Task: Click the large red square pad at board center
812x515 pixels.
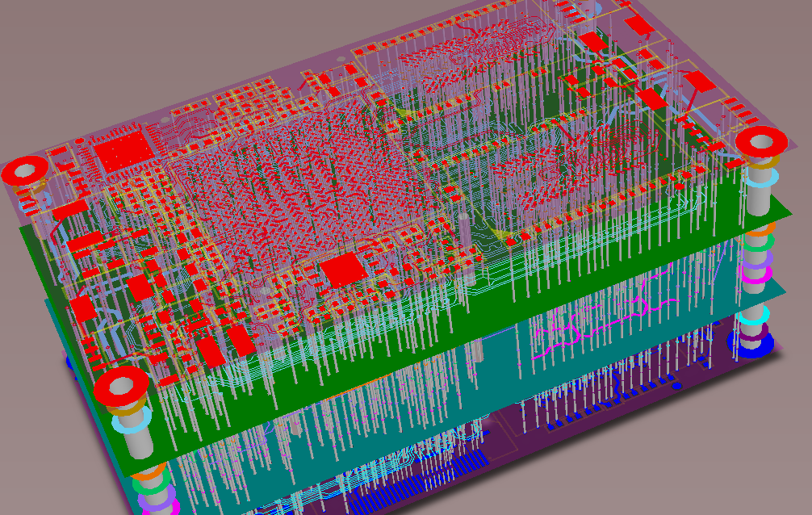Action: pyautogui.click(x=344, y=269)
